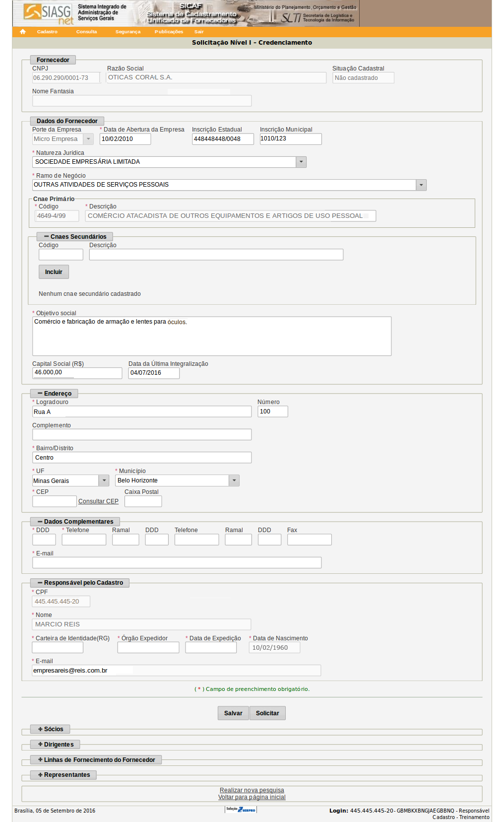This screenshot has height=822, width=504.
Task: Open the Publicações menu
Action: pos(169,32)
